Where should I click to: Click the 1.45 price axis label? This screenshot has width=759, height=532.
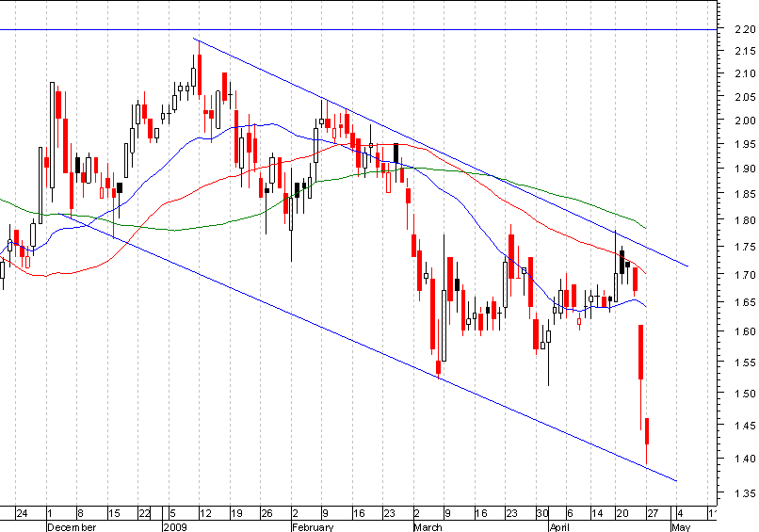pyautogui.click(x=745, y=426)
